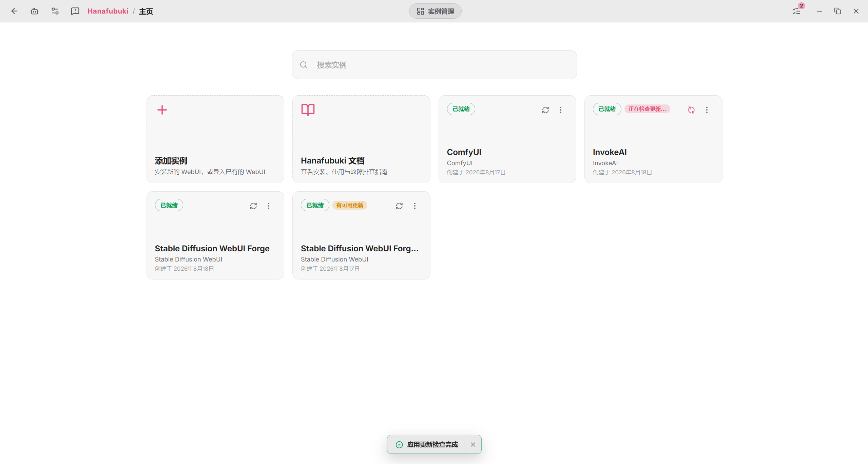Click 已就绪 badge on Forge created 8月18日
The image size is (868, 464).
169,206
